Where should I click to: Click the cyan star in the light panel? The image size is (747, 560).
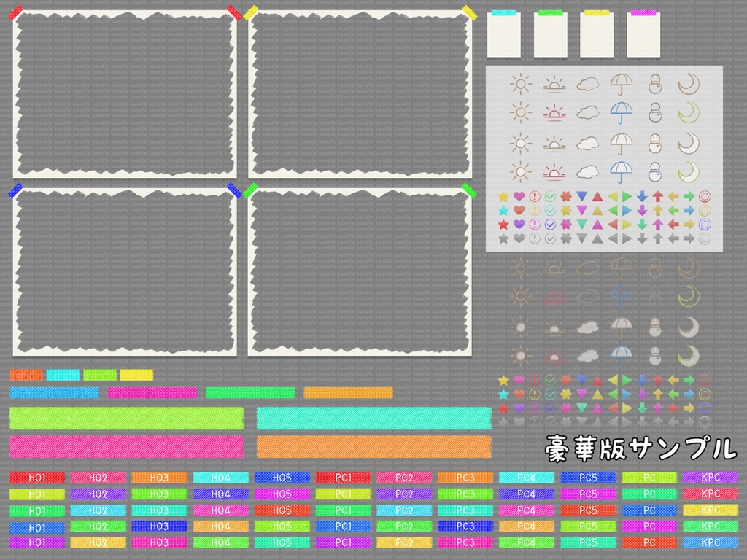click(x=503, y=210)
